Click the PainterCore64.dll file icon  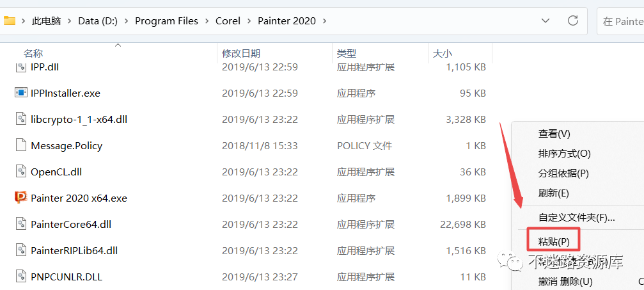[x=20, y=224]
